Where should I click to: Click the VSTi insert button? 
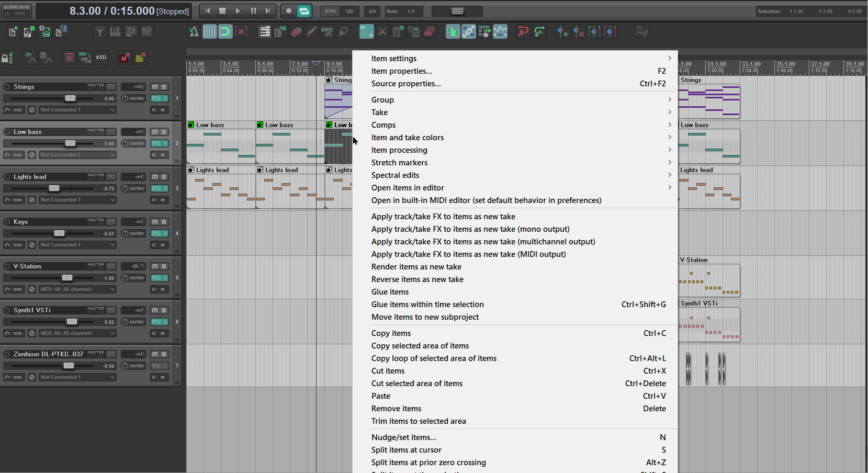[x=101, y=58]
